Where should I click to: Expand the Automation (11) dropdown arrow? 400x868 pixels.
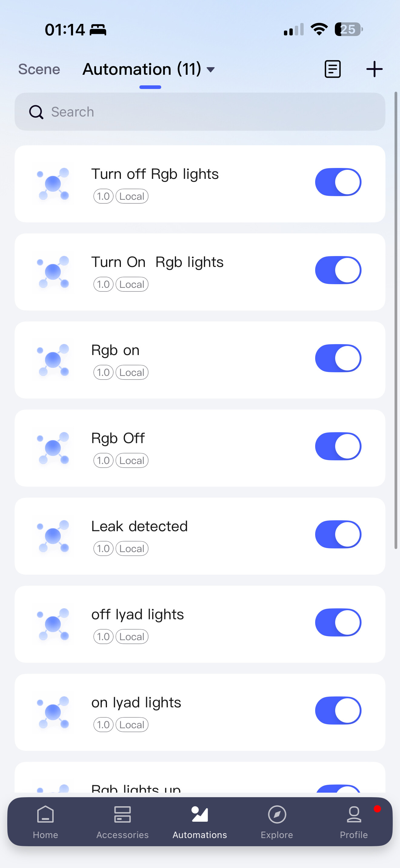click(211, 70)
